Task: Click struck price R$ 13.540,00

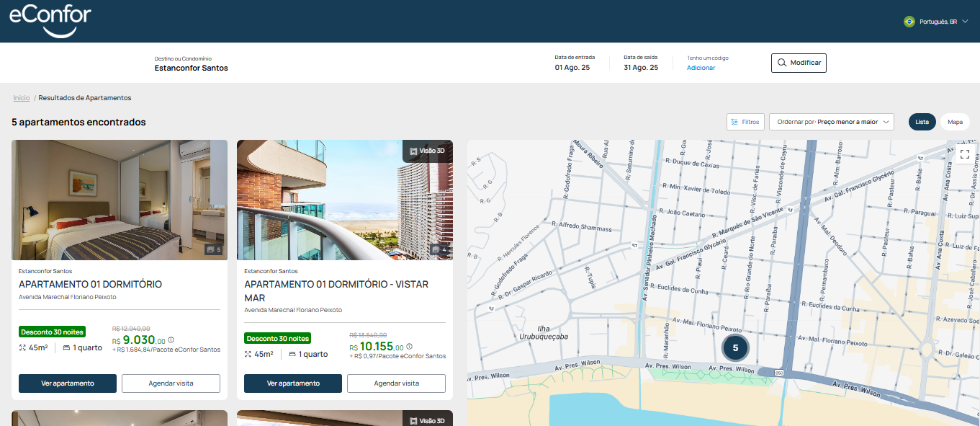Action: coord(368,334)
